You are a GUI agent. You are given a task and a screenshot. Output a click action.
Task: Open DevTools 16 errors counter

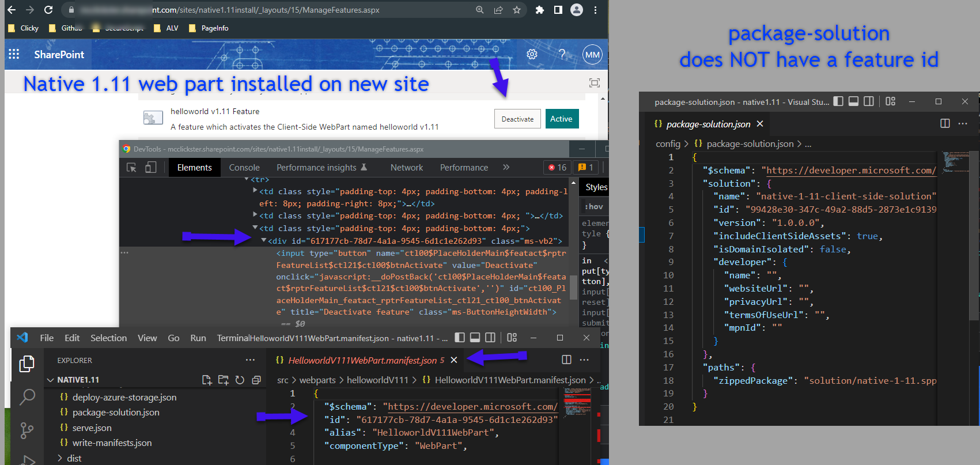pyautogui.click(x=558, y=167)
